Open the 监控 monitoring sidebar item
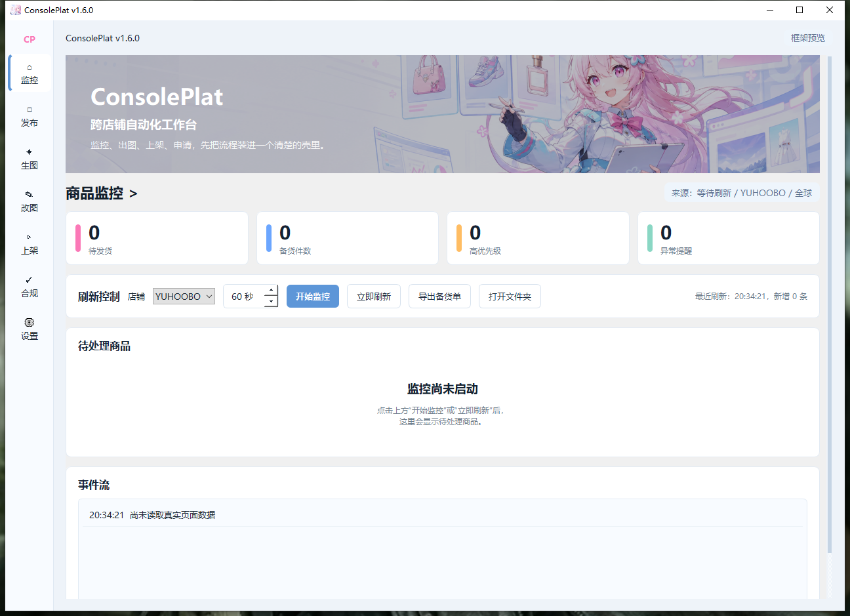This screenshot has height=616, width=850. [x=30, y=73]
